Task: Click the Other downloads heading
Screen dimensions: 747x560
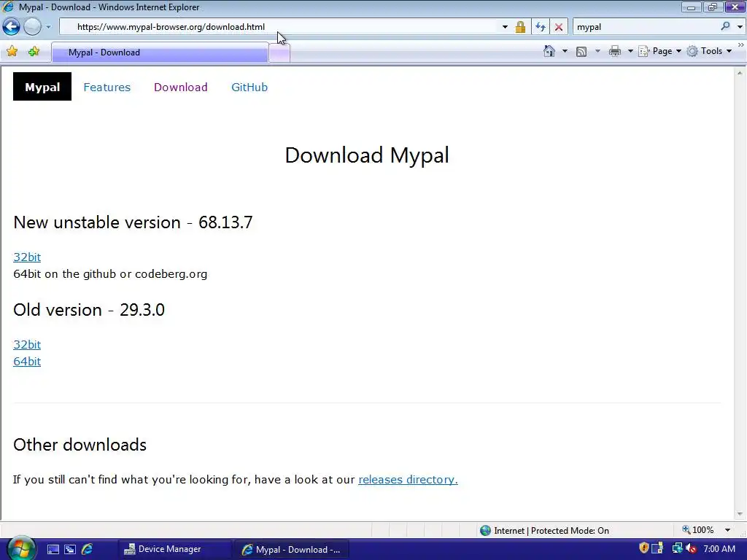Action: [x=80, y=445]
